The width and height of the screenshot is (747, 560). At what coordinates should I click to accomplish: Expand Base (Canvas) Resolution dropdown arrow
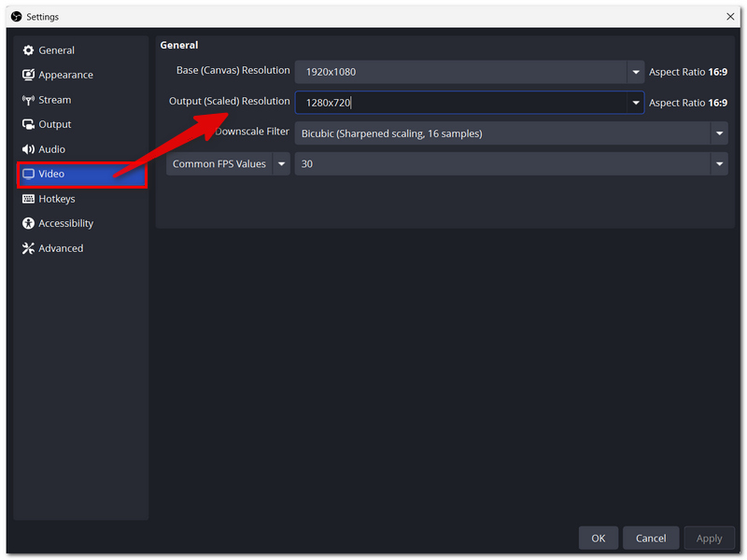click(x=636, y=72)
